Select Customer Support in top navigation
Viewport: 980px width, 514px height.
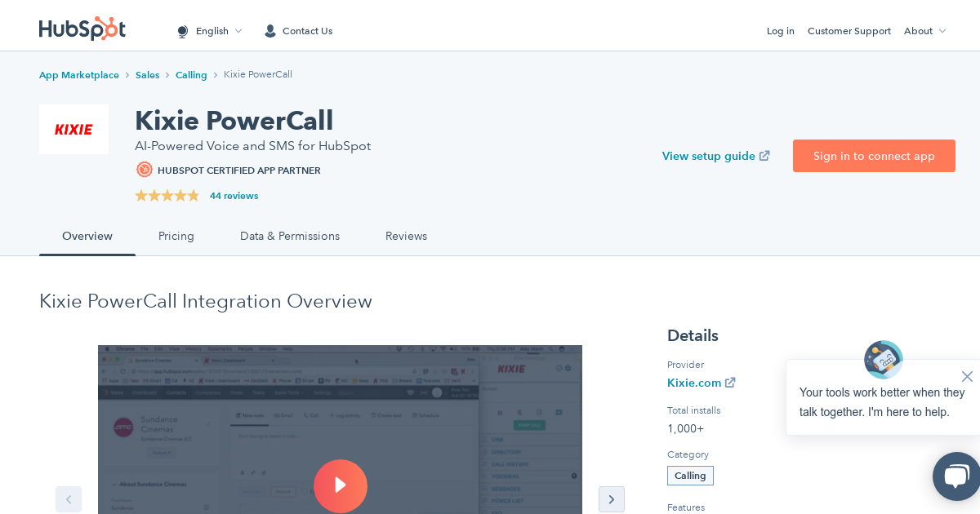point(849,31)
